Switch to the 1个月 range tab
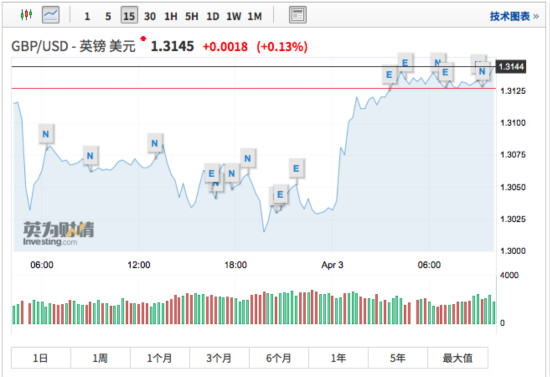Image resolution: width=550 pixels, height=377 pixels. coord(160,358)
